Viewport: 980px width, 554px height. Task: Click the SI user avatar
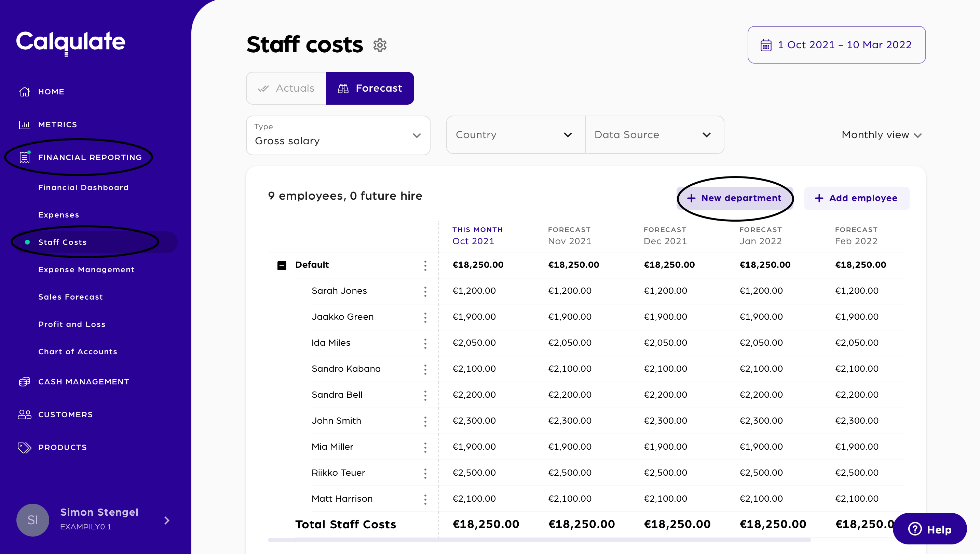[33, 520]
